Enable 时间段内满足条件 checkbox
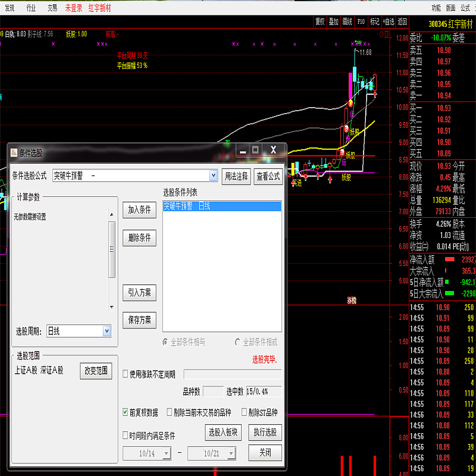Image resolution: width=476 pixels, height=476 pixels. [126, 435]
